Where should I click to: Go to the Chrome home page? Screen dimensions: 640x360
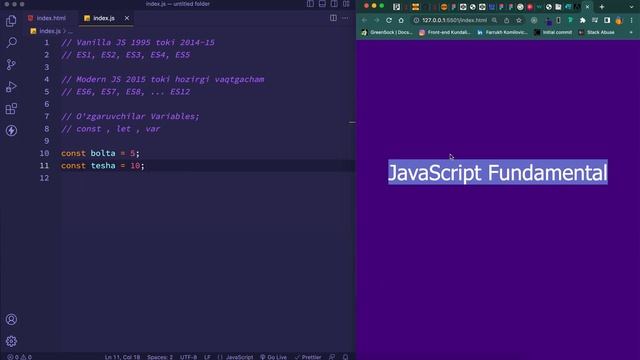click(401, 20)
